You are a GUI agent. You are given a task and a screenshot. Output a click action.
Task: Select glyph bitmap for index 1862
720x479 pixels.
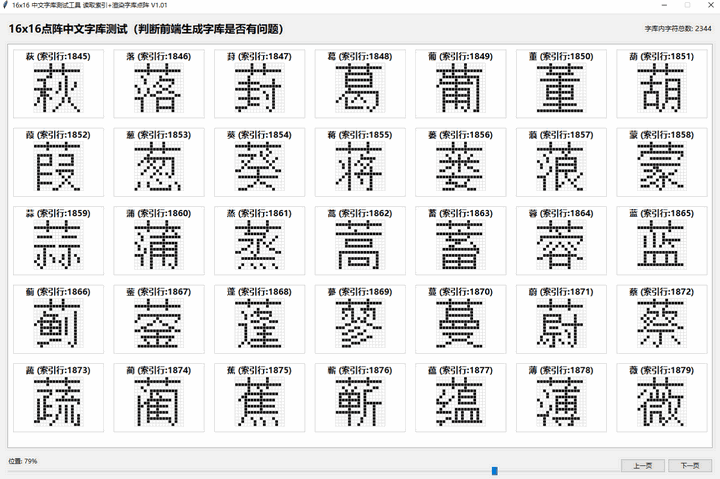click(360, 245)
